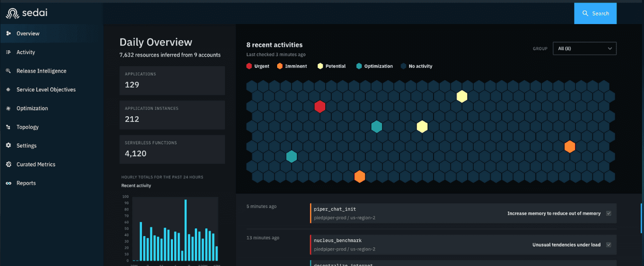Image resolution: width=644 pixels, height=266 pixels.
Task: Click '8 recent activities' heading
Action: point(275,45)
